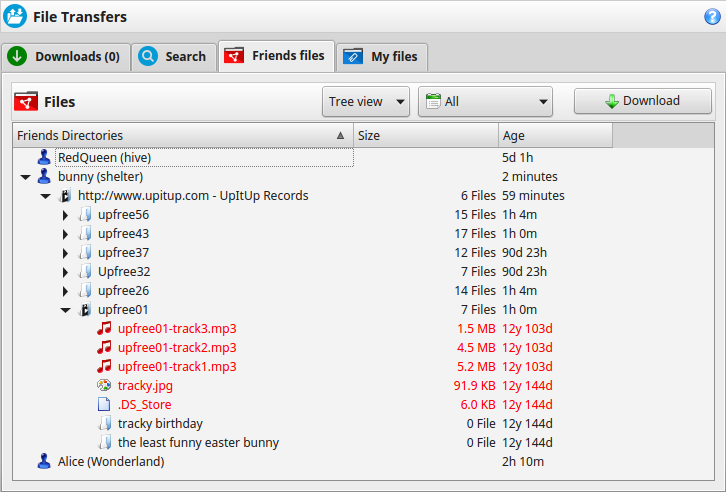726x492 pixels.
Task: Sort by the Size column header
Action: [x=426, y=135]
